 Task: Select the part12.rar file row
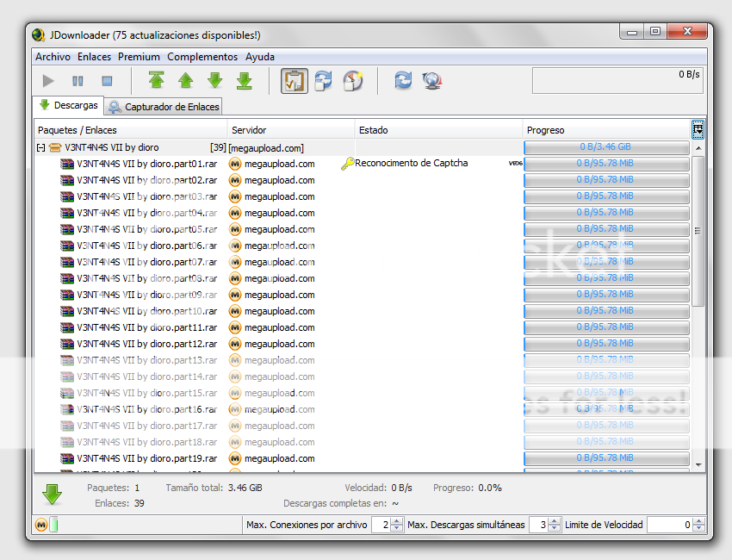click(363, 343)
